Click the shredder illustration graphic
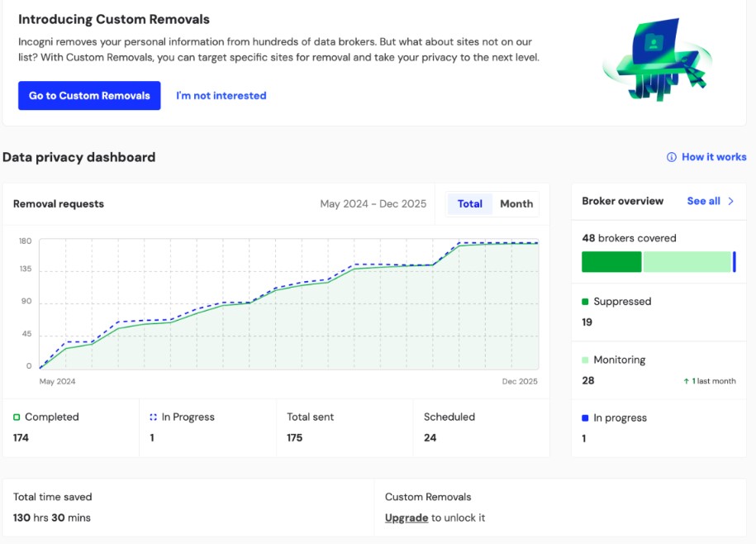The width and height of the screenshot is (756, 544). pos(655,60)
